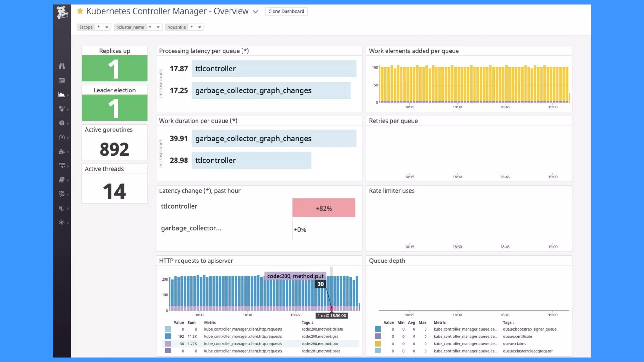Click the Datadog dog logo

(62, 12)
